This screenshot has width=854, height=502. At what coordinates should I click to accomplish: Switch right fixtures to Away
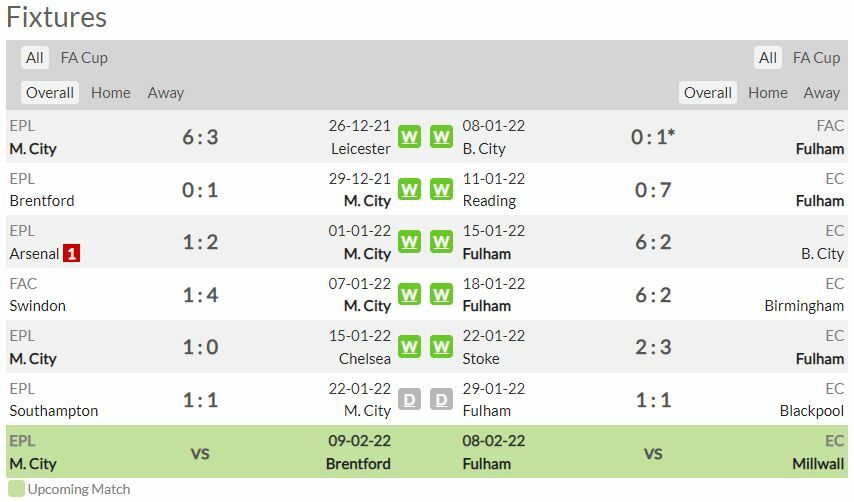click(x=821, y=93)
